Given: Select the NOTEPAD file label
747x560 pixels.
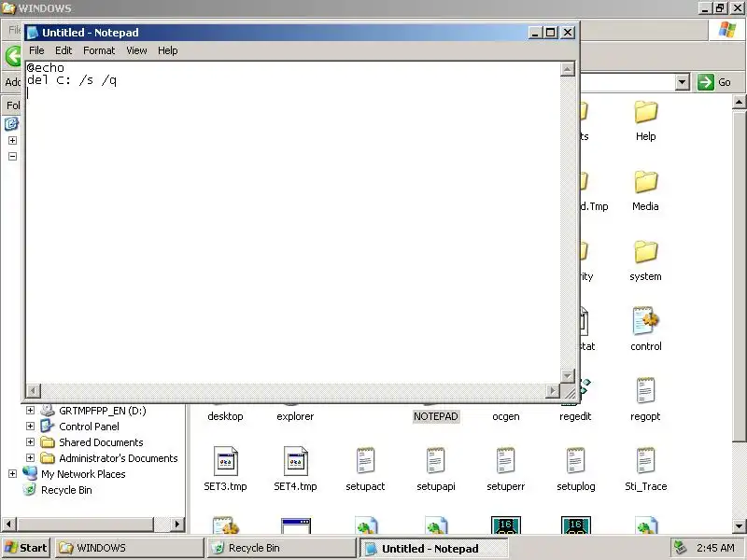Looking at the screenshot, I should (435, 416).
